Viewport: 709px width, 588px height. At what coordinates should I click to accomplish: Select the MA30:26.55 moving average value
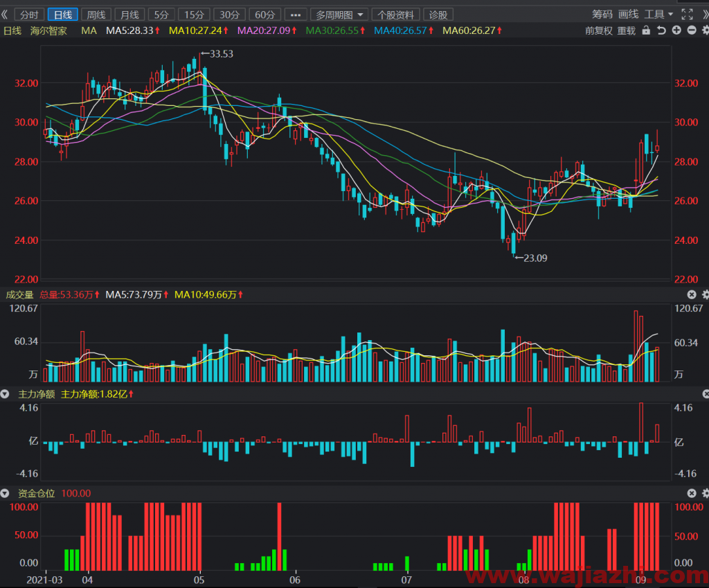pos(336,30)
